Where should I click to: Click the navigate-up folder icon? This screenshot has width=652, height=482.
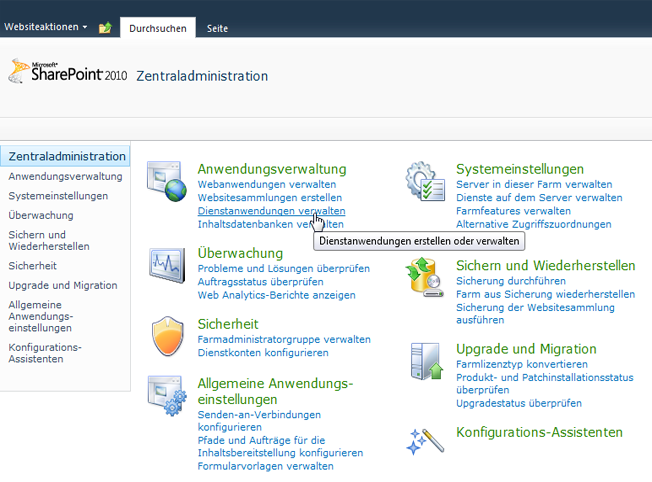click(105, 27)
